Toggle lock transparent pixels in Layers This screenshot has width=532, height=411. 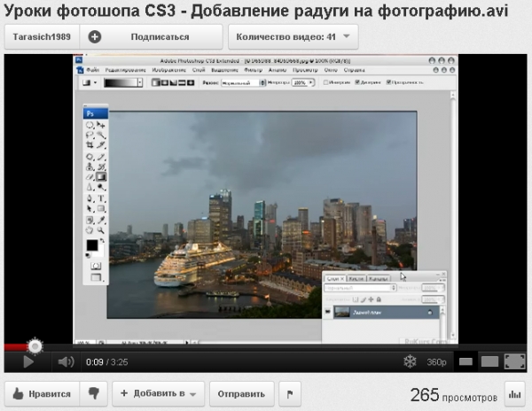tap(356, 299)
